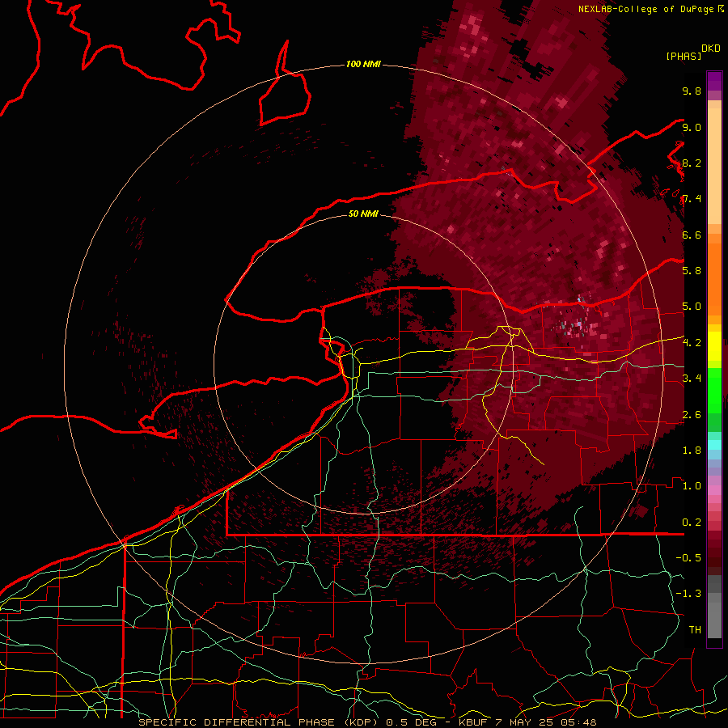The image size is (728, 728).
Task: Pick the 8.2 scale label
Action: pos(692,163)
